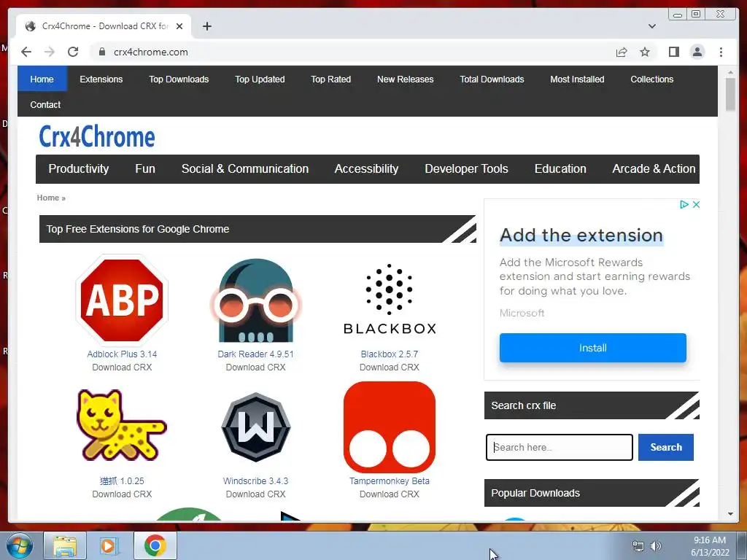Select Social & Communication category
Image resolution: width=747 pixels, height=560 pixels.
click(245, 168)
